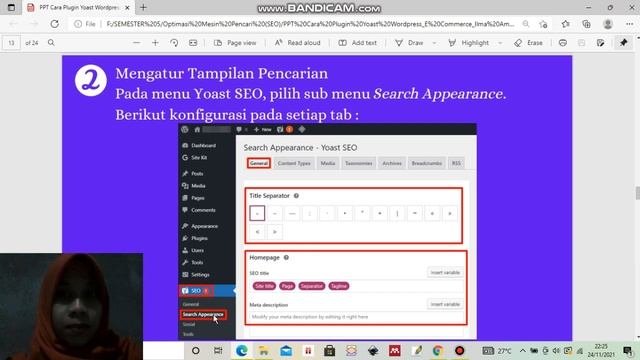Click the PDF page number field
Viewport: 640px width, 360px height.
11,42
